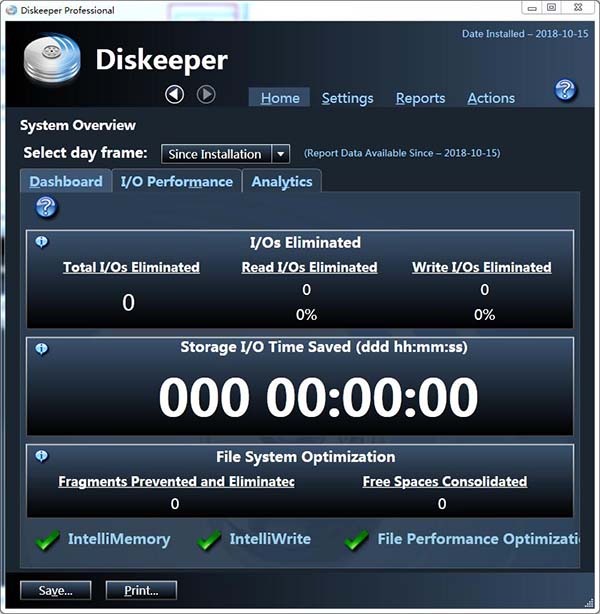Click the IntelliWrite label
The image size is (600, 614).
[270, 539]
